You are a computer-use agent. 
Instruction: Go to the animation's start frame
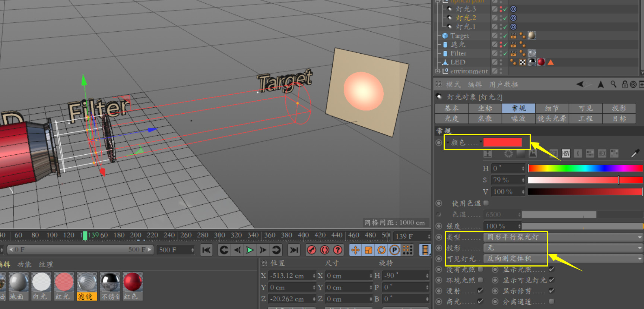coord(206,250)
